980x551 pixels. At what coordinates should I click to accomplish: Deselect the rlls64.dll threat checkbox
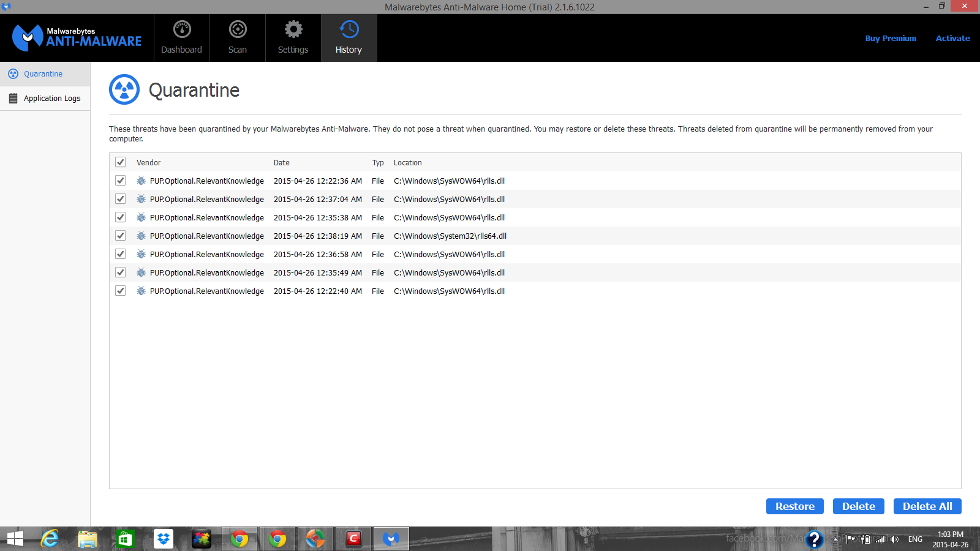(x=121, y=236)
